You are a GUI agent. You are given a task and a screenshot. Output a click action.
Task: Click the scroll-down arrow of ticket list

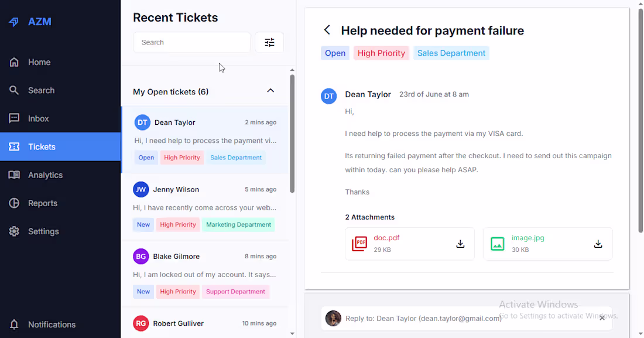(292, 333)
